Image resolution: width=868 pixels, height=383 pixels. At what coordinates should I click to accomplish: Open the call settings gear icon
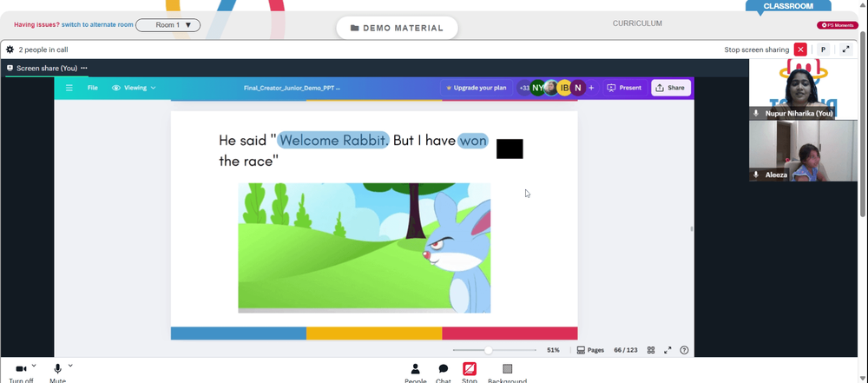coord(10,50)
